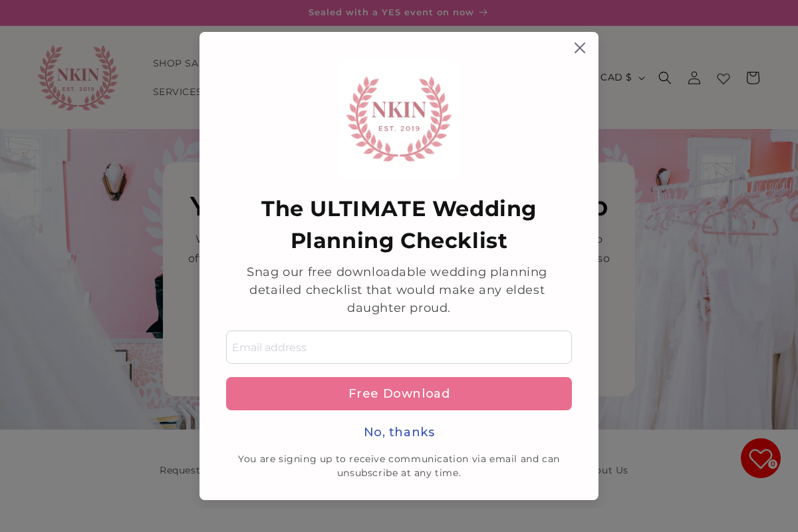Screen dimensions: 798x532
Task: Open the search
Action: click(664, 78)
